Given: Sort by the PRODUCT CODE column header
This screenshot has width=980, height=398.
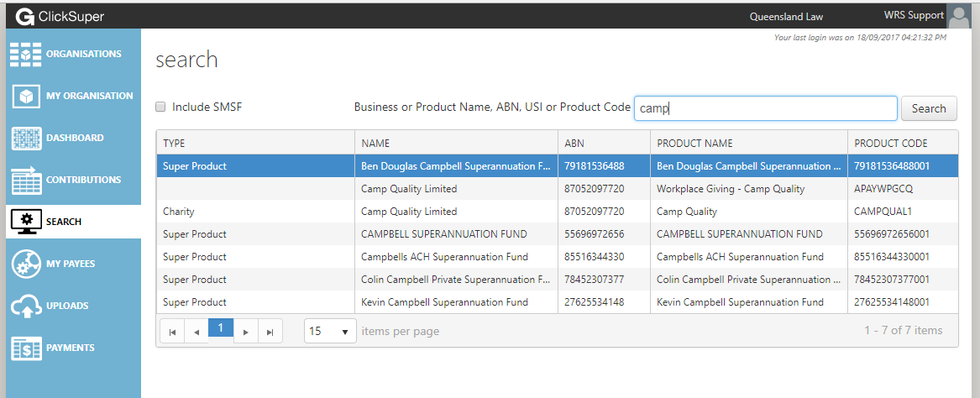Looking at the screenshot, I should tap(903, 143).
